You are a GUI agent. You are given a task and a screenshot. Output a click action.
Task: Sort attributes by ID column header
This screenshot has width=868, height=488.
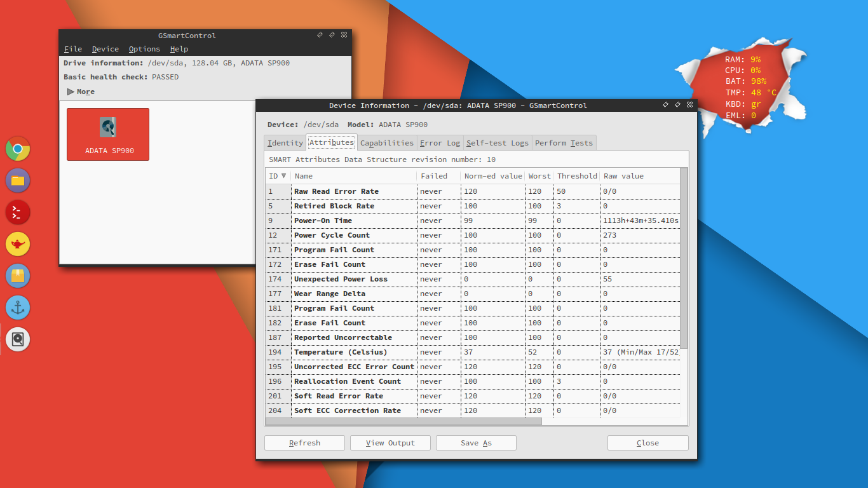coord(278,176)
